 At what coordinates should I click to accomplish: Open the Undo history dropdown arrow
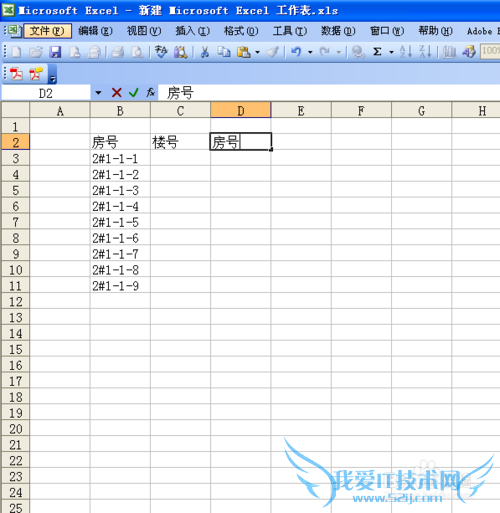pos(310,52)
